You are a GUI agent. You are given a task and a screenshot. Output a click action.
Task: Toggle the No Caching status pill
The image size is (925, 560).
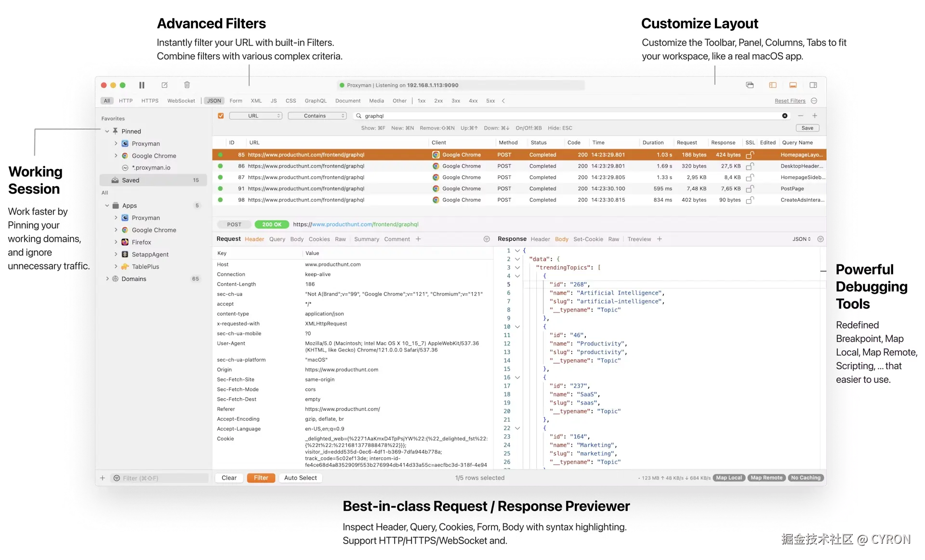[x=806, y=478]
